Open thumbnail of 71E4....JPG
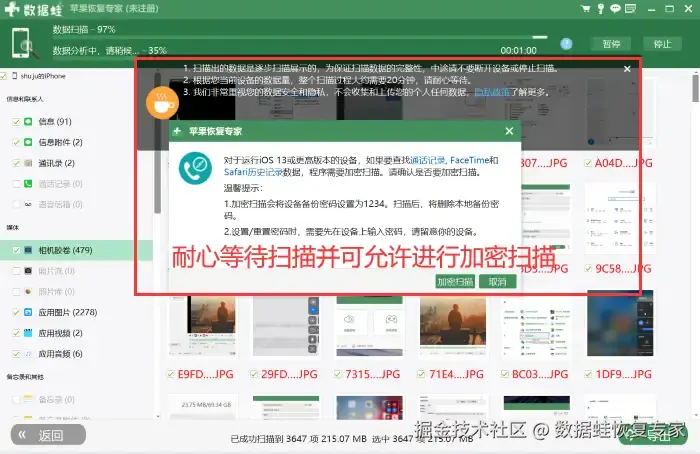This screenshot has width=700, height=454. click(x=453, y=327)
